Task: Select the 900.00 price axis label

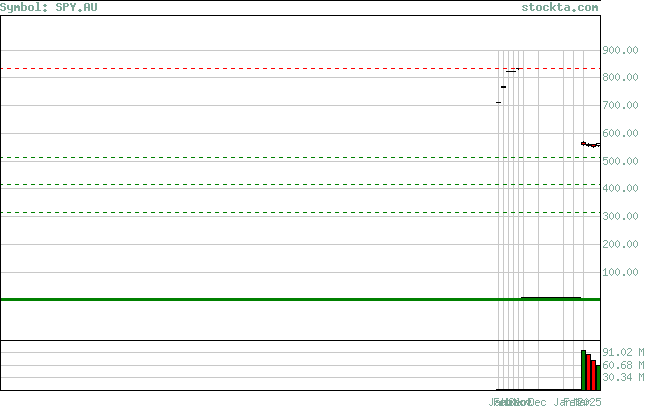Action: pos(620,50)
